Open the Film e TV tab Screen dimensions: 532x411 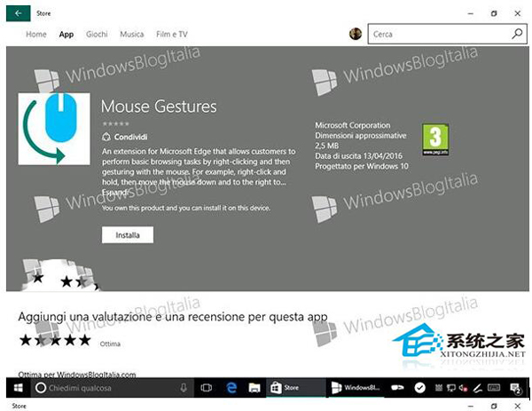tap(172, 34)
